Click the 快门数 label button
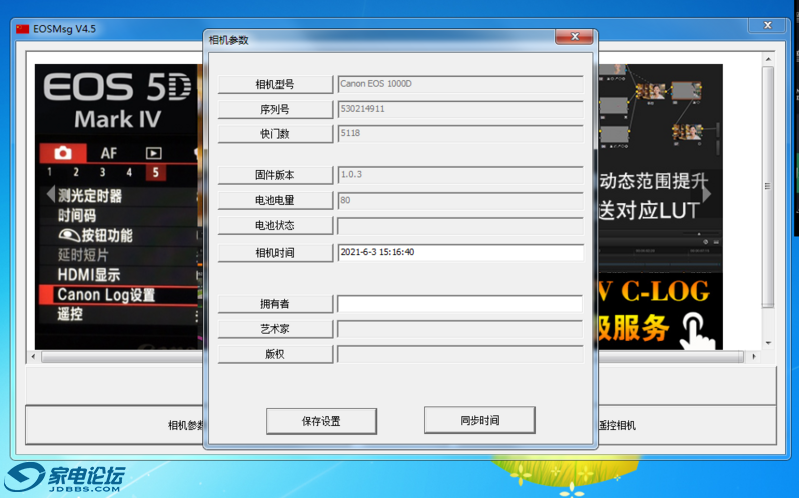 coord(275,134)
